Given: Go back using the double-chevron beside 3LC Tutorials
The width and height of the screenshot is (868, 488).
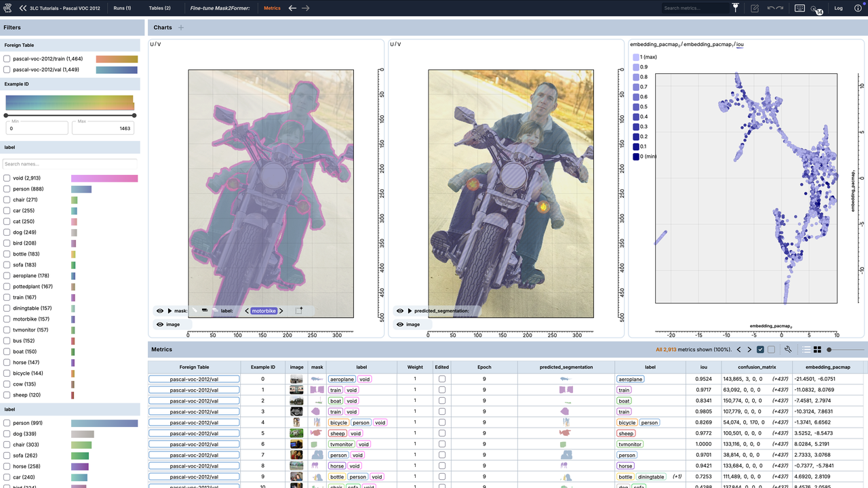Looking at the screenshot, I should [x=23, y=8].
